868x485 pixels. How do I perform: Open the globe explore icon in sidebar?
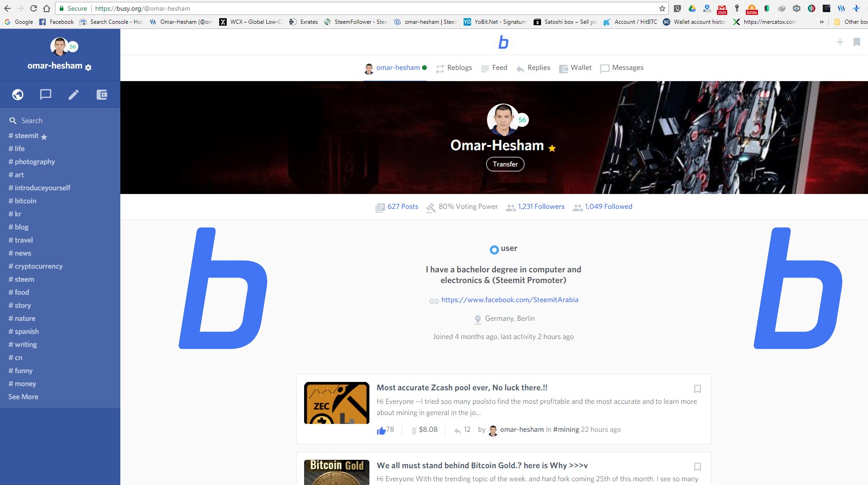pos(18,95)
